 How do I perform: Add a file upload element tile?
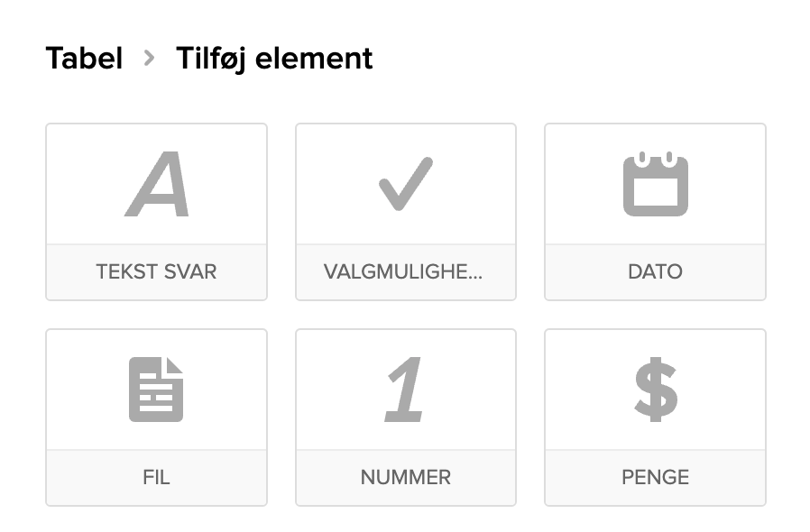click(157, 417)
